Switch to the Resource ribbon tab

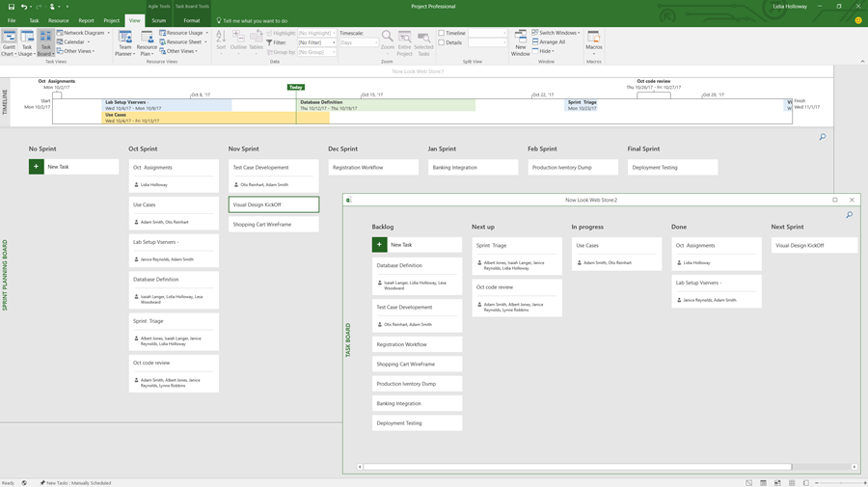pyautogui.click(x=59, y=20)
